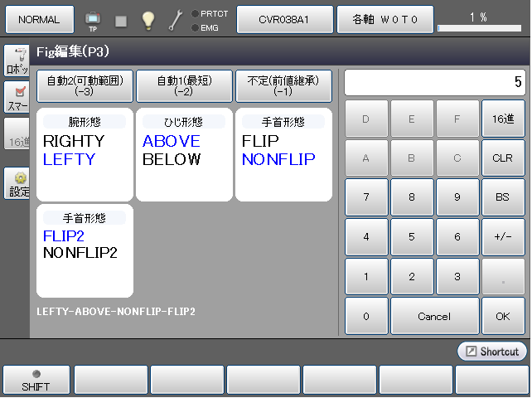Click the gray stop square icon
The image size is (532, 398).
pyautogui.click(x=120, y=20)
